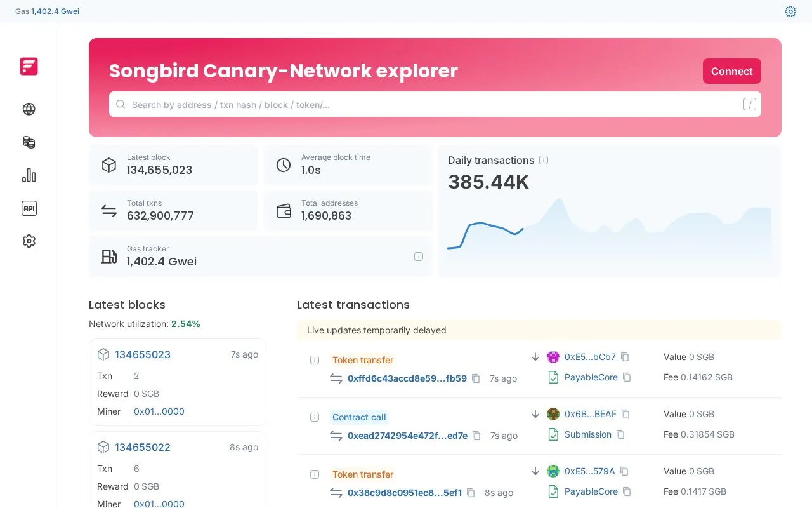Click the Gas 1,402.4 Gwei top indicator
The height and width of the screenshot is (508, 812).
(48, 11)
